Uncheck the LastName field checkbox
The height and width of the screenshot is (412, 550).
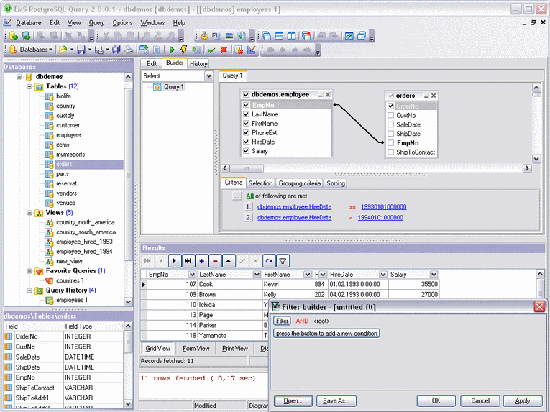tap(246, 114)
